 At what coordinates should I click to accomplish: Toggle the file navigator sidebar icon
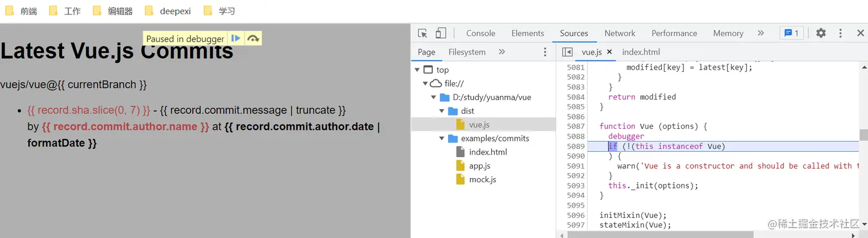(567, 52)
